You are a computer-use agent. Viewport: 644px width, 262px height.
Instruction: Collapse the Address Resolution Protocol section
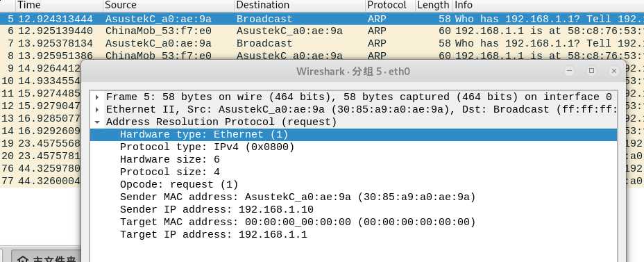(97, 122)
